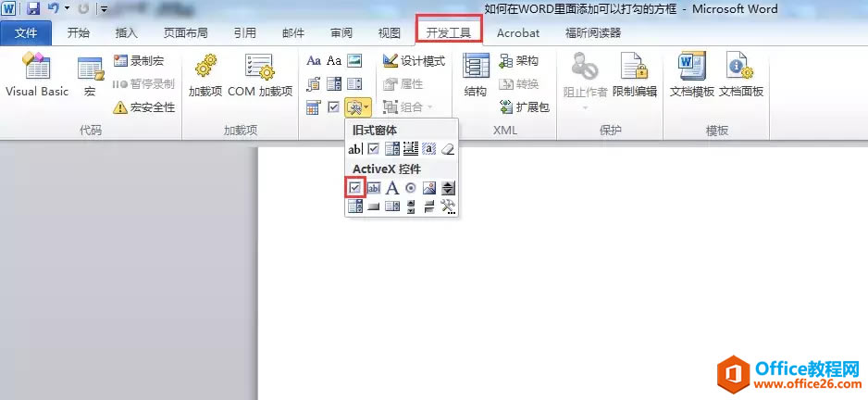Image resolution: width=868 pixels, height=400 pixels.
Task: Save document via Quick Access toolbar
Action: pyautogui.click(x=33, y=8)
